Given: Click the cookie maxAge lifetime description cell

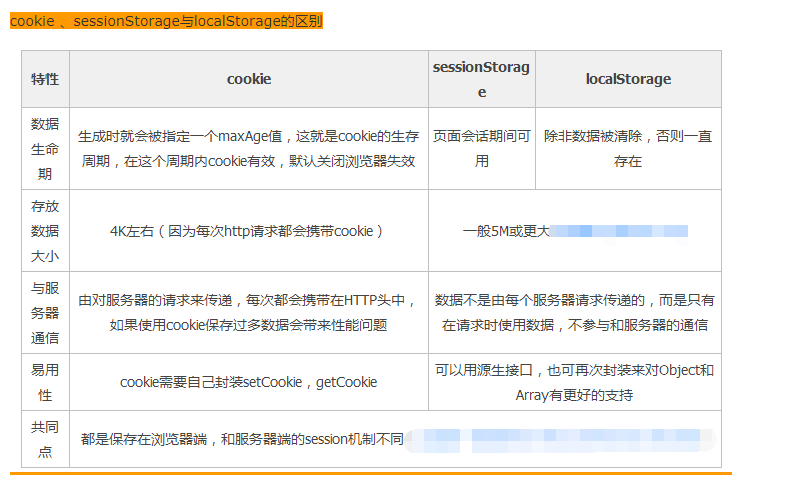Looking at the screenshot, I should coord(249,148).
